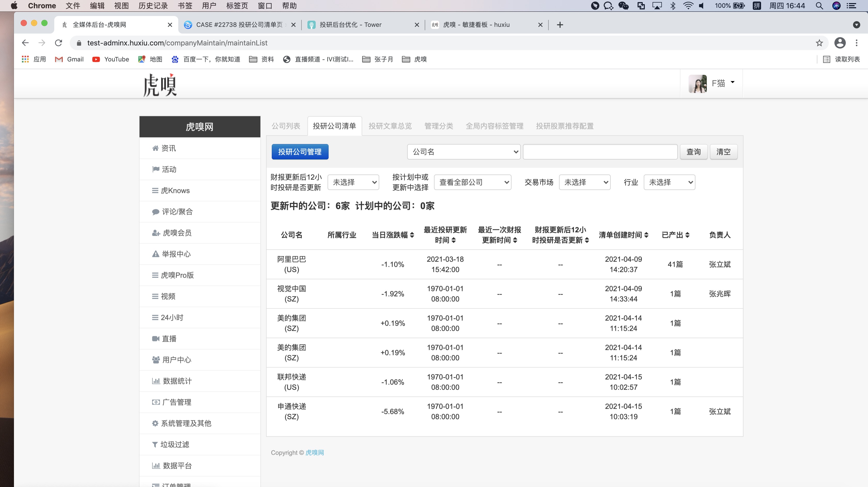Open the 虎嗅 bookmark folder
The width and height of the screenshot is (868, 487).
pyautogui.click(x=414, y=59)
